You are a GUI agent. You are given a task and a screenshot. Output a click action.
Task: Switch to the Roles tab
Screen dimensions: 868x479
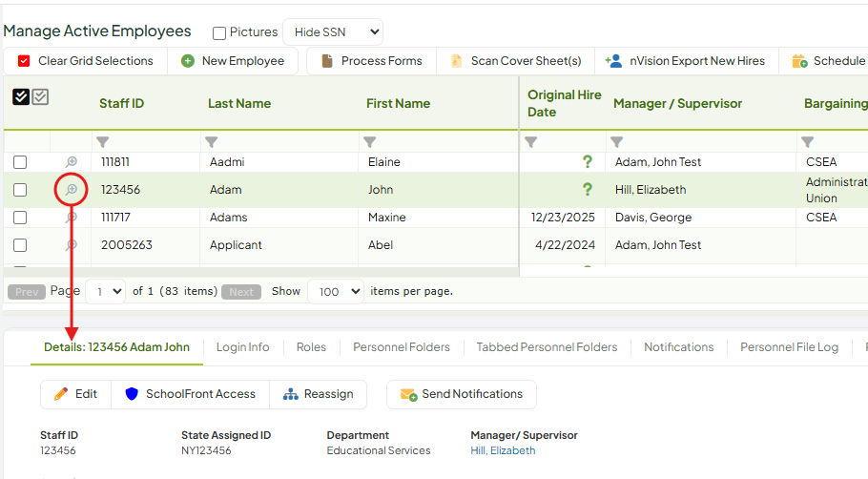[x=311, y=347]
